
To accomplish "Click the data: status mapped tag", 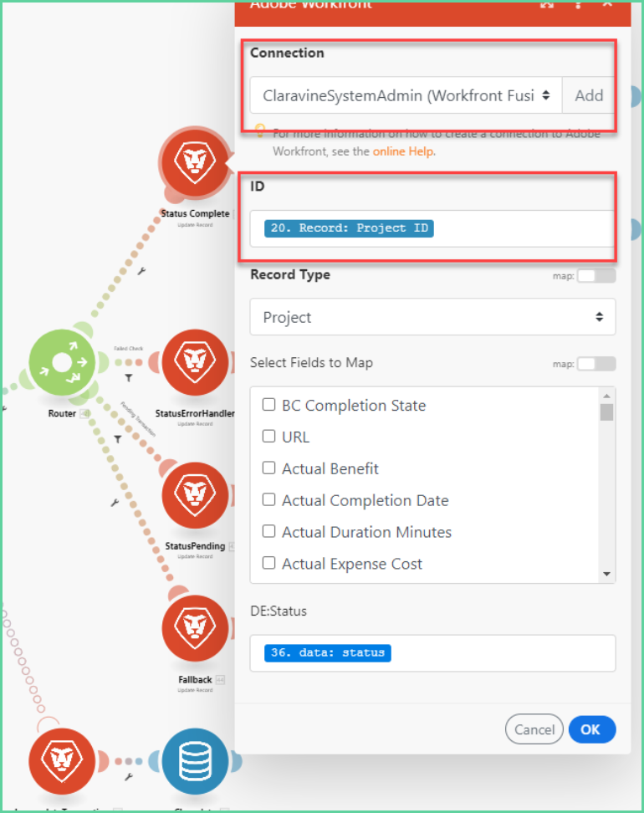I will point(328,652).
